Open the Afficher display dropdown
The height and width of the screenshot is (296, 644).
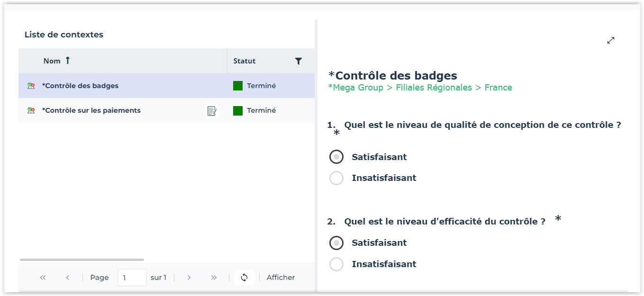coord(281,278)
